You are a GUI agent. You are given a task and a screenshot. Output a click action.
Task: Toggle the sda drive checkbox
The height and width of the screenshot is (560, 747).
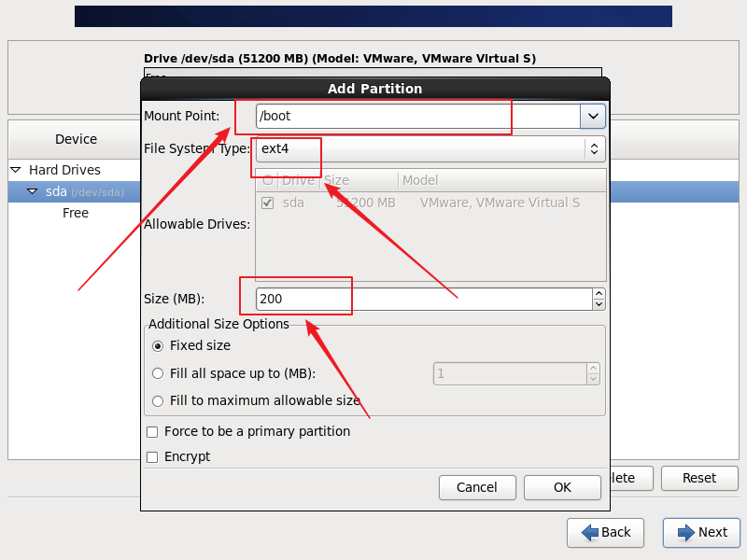tap(268, 203)
